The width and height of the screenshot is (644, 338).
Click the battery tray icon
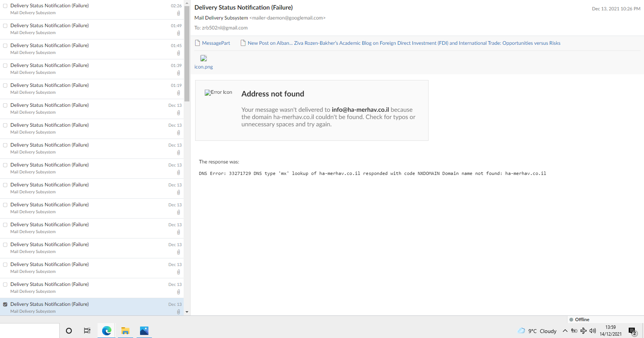coord(574,331)
